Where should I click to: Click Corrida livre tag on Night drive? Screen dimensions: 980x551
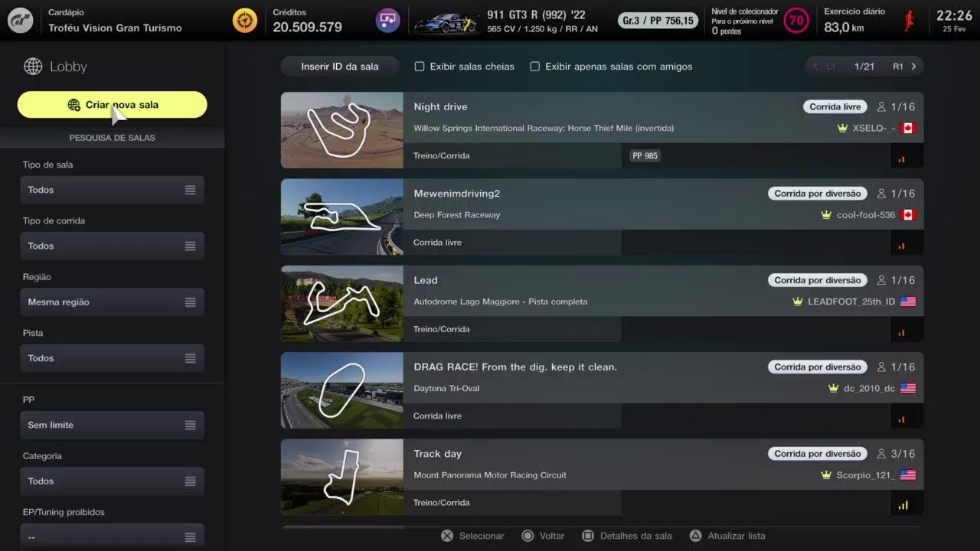tap(835, 107)
